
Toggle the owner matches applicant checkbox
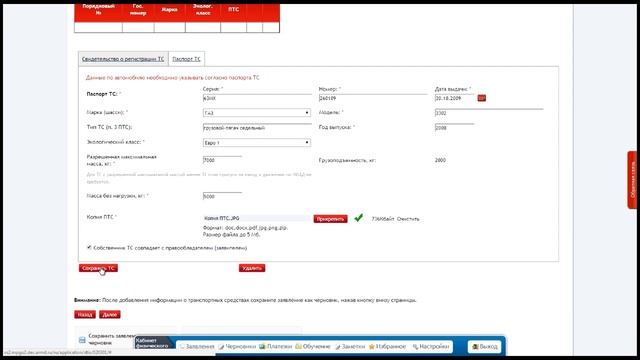(x=89, y=247)
